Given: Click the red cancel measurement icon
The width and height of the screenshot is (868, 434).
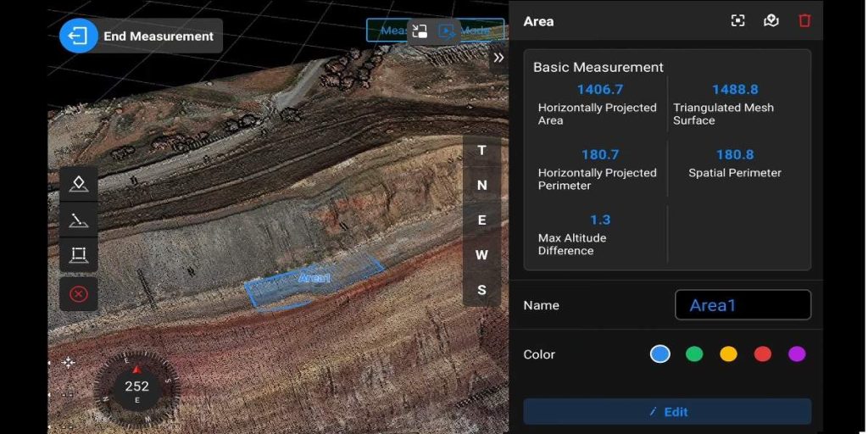Looking at the screenshot, I should [x=79, y=294].
